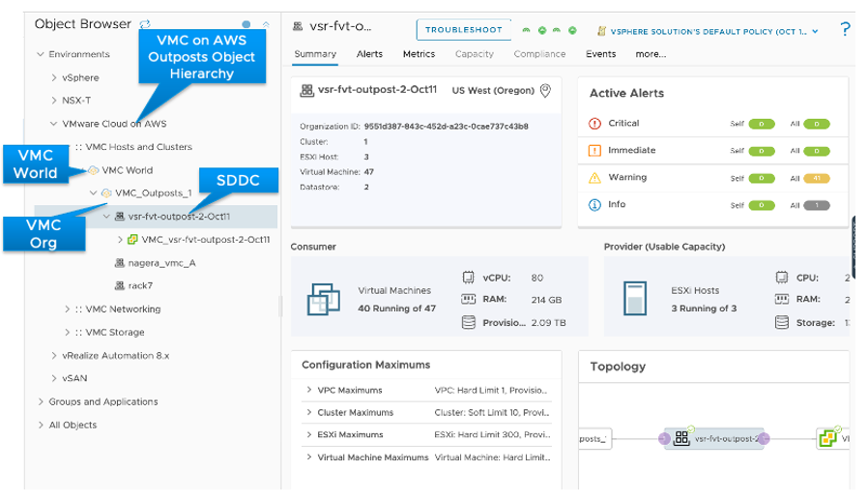Switch to the Alerts tab

(369, 54)
